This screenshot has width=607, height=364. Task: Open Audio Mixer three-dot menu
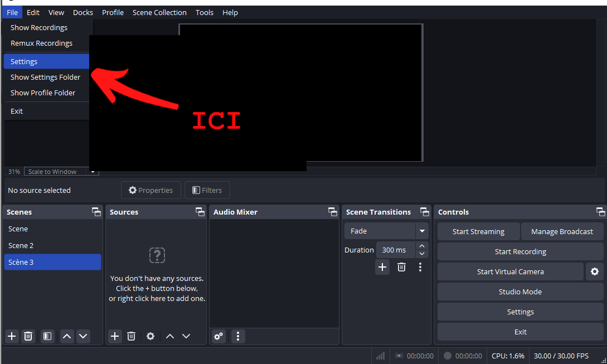[238, 336]
